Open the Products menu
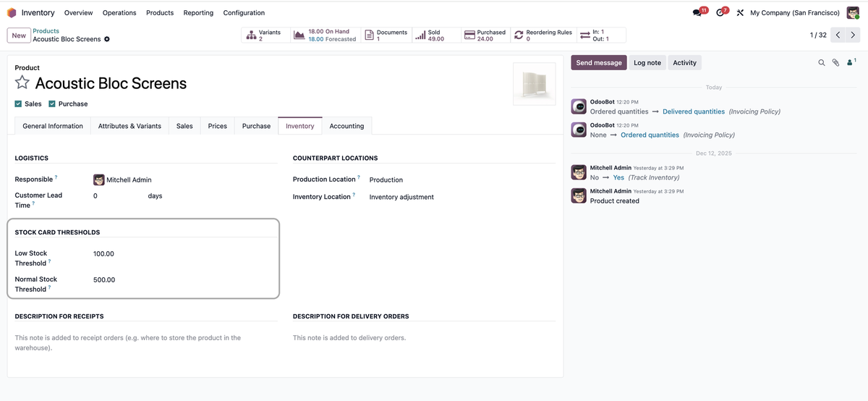The width and height of the screenshot is (868, 401). [160, 13]
